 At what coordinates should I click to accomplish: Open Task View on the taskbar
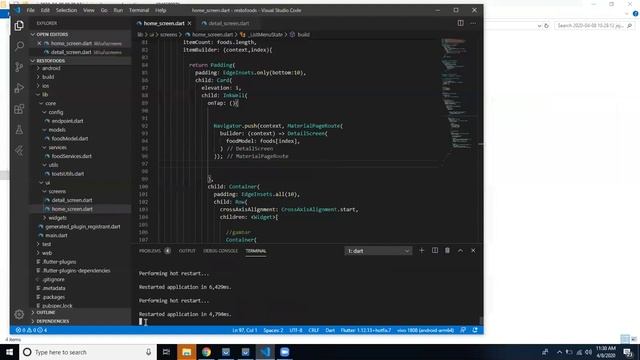(x=166, y=352)
